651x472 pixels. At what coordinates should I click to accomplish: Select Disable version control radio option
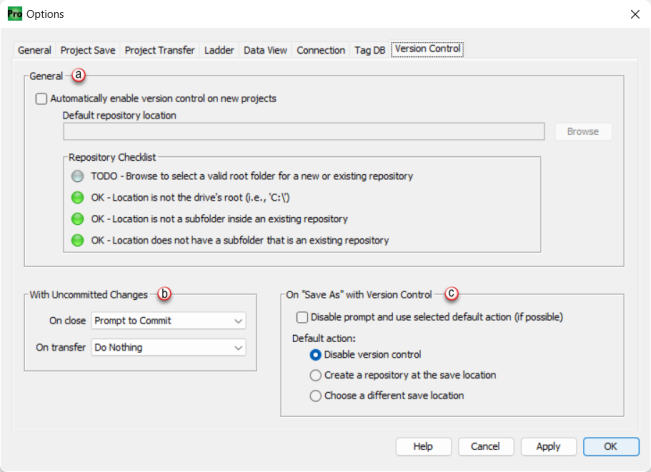(x=316, y=355)
